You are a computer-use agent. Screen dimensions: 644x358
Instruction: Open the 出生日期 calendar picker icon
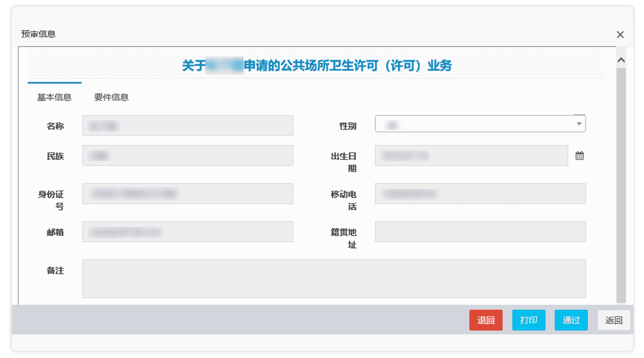pos(579,155)
